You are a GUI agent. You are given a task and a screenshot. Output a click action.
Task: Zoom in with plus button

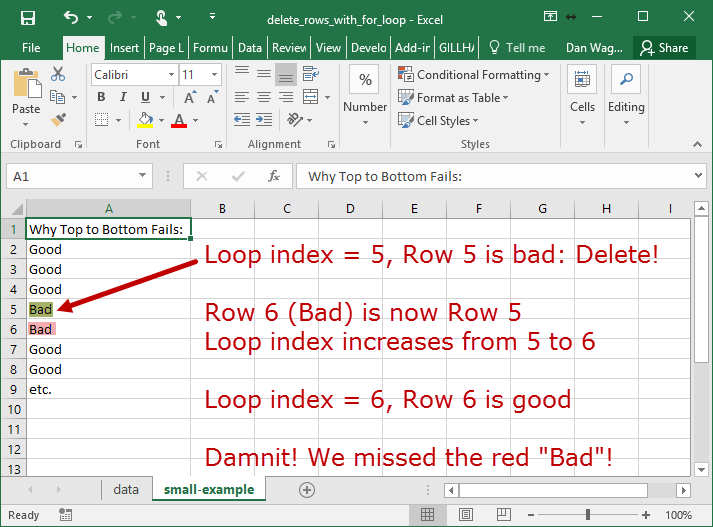646,515
